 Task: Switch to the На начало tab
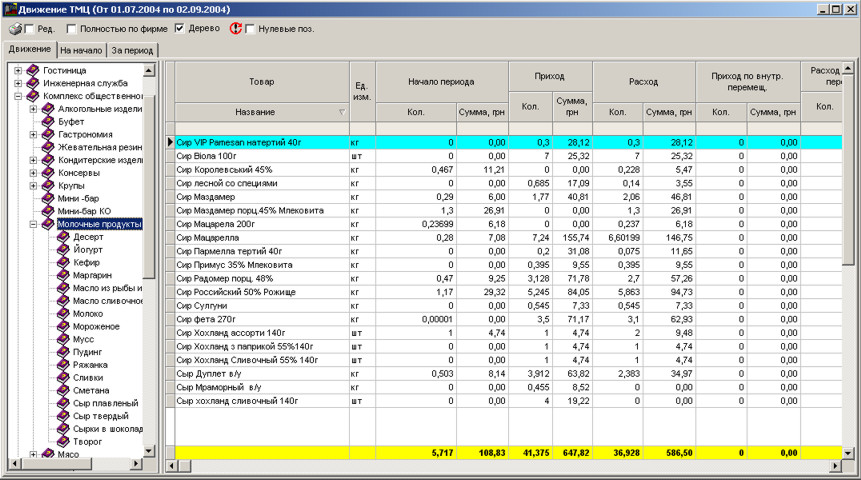pos(82,49)
